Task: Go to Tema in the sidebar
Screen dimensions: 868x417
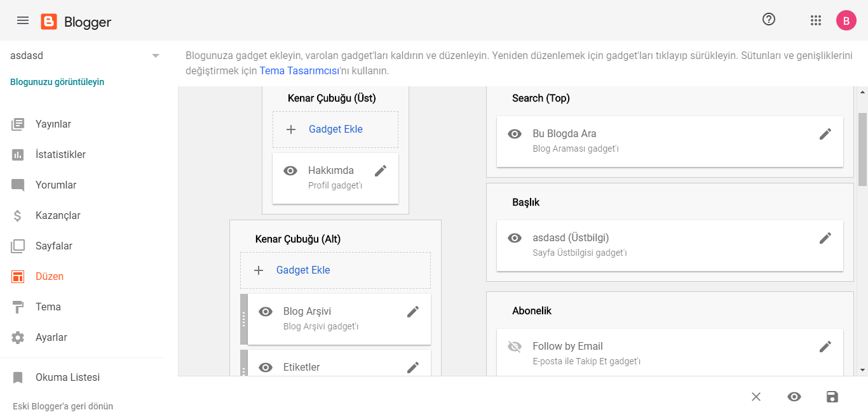Action: [48, 307]
